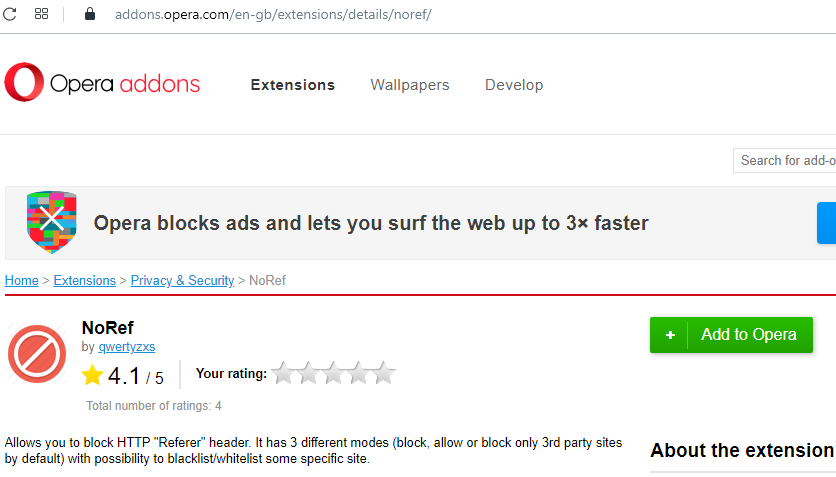Viewport: 836px width, 477px height.
Task: Open the speed dial grid icon
Action: (42, 14)
